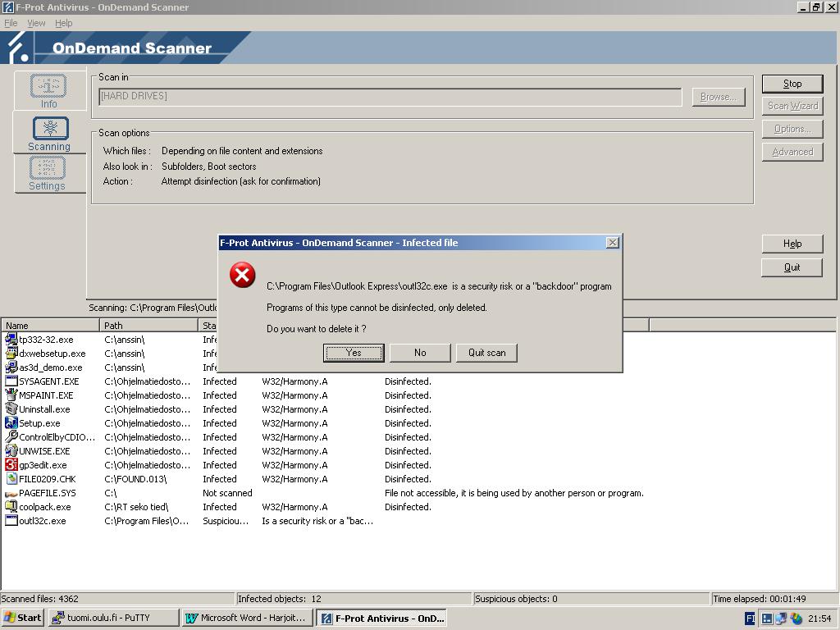840x630 pixels.
Task: Click the 'Infected objects: 12' status entry
Action: click(x=354, y=598)
